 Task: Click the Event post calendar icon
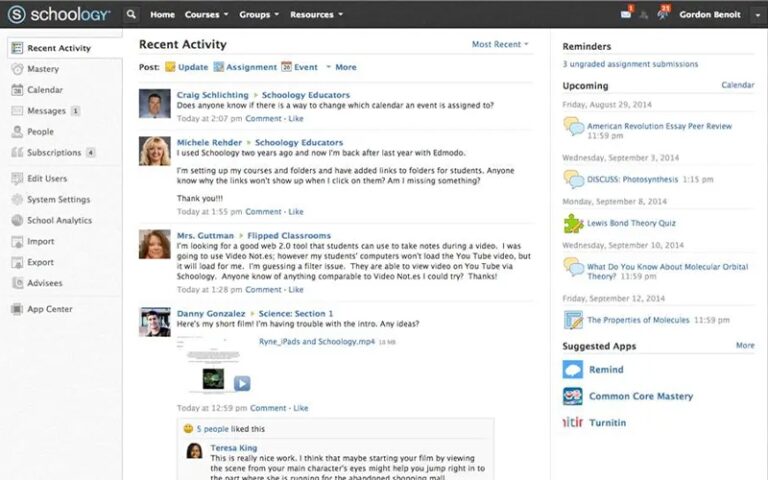(x=287, y=67)
